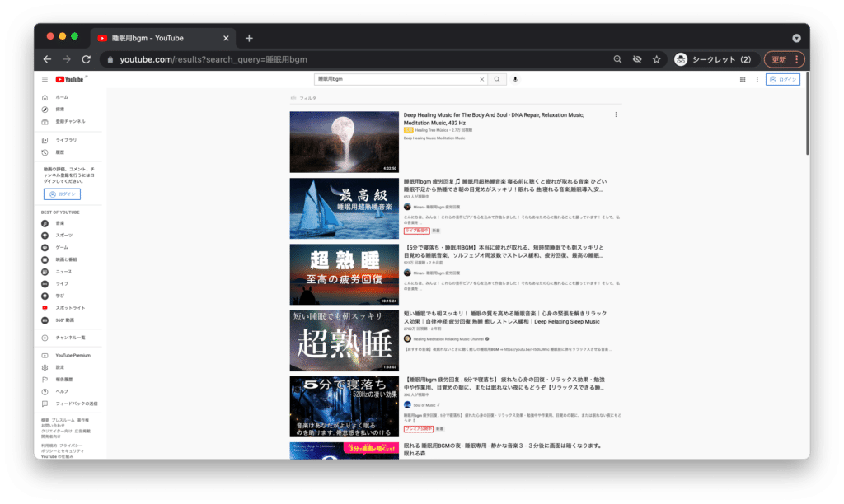Go back to the previous page
The image size is (844, 504).
(x=47, y=59)
